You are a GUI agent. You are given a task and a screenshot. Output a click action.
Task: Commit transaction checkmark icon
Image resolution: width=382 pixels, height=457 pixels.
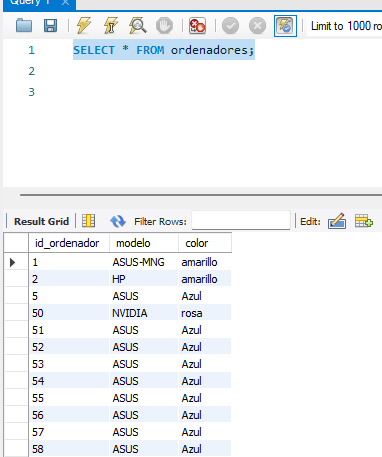(x=230, y=26)
